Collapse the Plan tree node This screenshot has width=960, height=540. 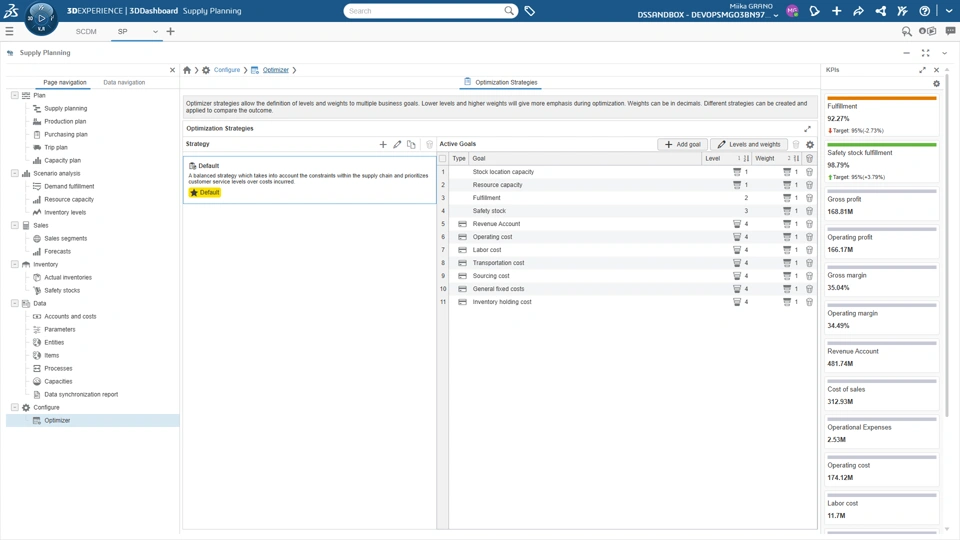[15, 95]
